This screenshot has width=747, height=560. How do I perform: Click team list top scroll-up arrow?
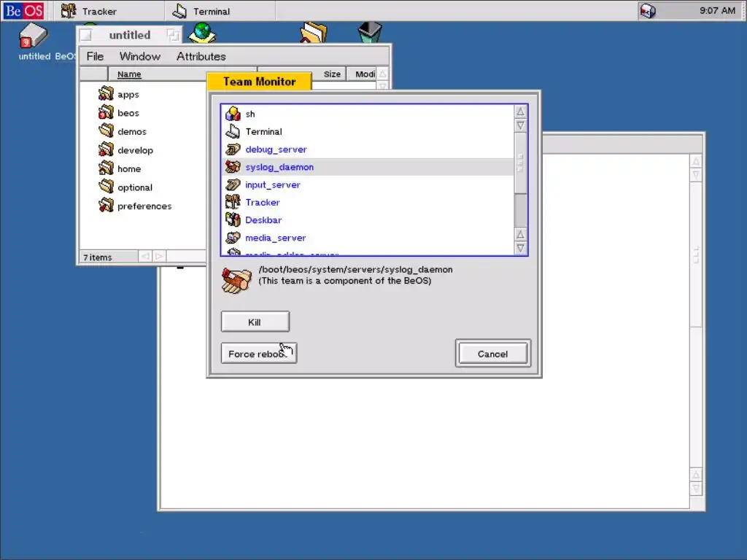(520, 112)
